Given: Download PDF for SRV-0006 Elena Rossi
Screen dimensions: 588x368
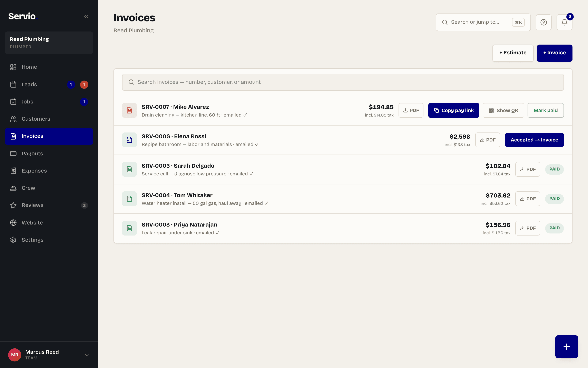Looking at the screenshot, I should coord(487,140).
